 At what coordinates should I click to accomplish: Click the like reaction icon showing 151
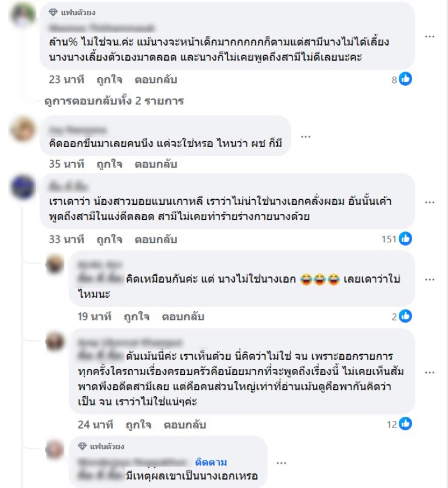click(x=405, y=239)
